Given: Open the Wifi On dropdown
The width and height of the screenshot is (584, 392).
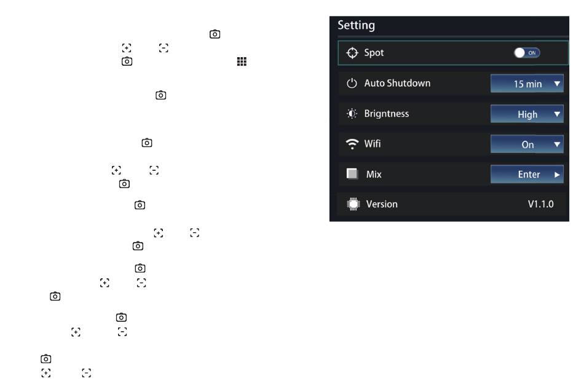Looking at the screenshot, I should (527, 144).
